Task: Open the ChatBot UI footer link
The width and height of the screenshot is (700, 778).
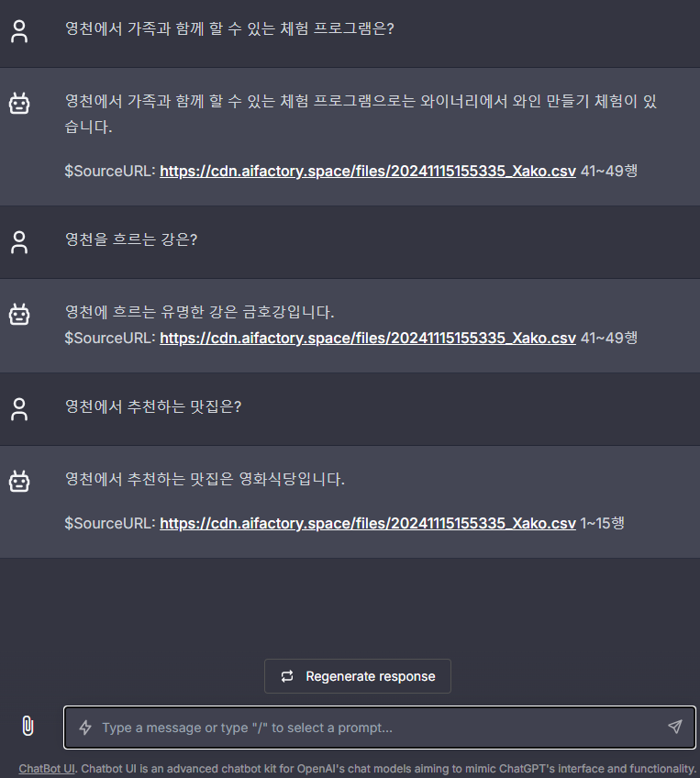Action: tap(47, 769)
